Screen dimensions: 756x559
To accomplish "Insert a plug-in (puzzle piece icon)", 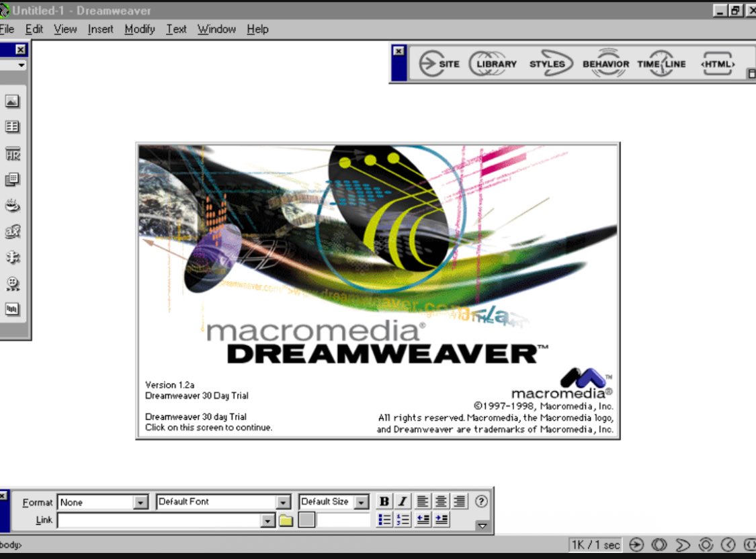I will [x=13, y=257].
